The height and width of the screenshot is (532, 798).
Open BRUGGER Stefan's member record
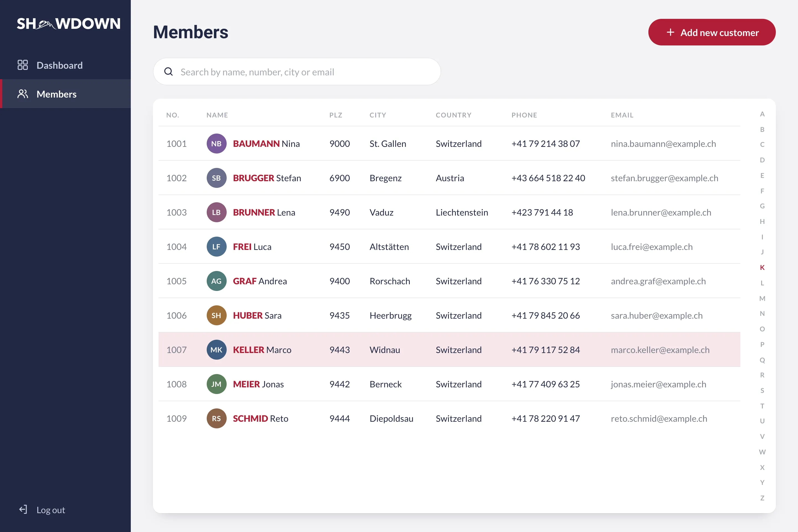pyautogui.click(x=449, y=178)
